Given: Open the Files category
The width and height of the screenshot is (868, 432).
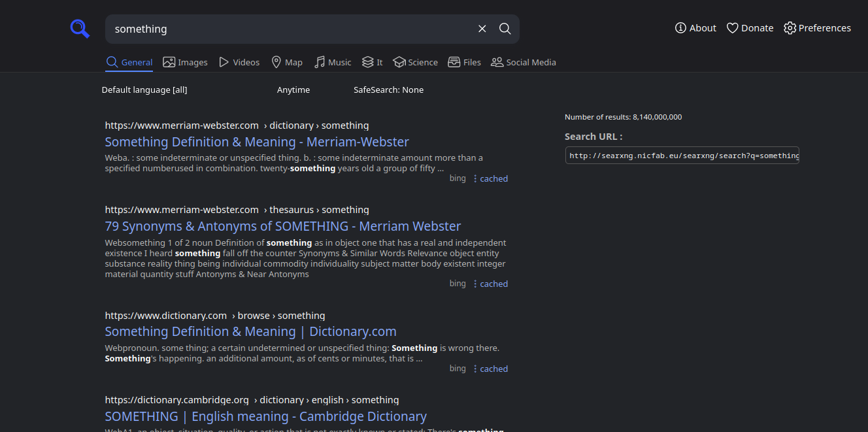Looking at the screenshot, I should click(464, 62).
